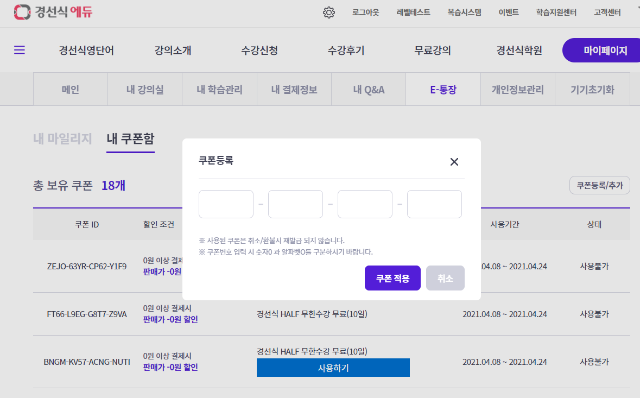Click the 사용기간 column header

click(504, 225)
